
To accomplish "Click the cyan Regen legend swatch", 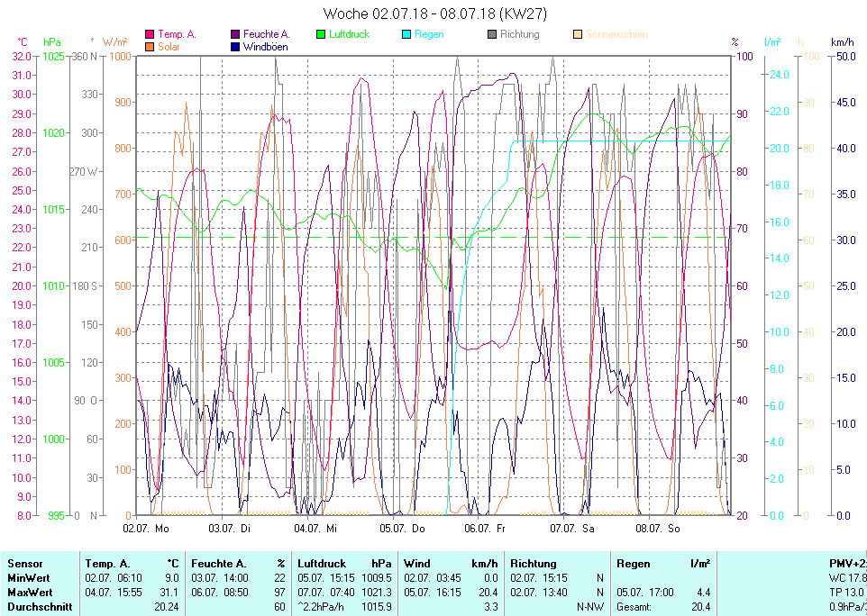I will tap(406, 34).
